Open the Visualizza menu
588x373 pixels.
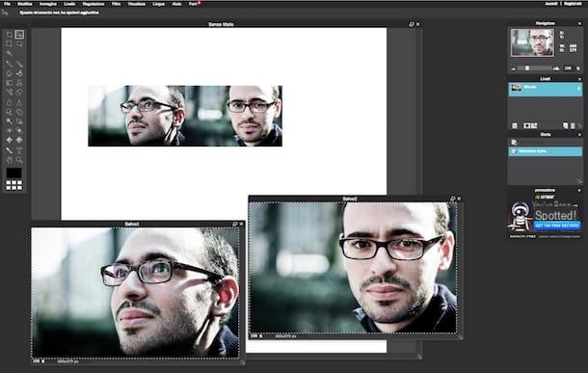pos(137,4)
